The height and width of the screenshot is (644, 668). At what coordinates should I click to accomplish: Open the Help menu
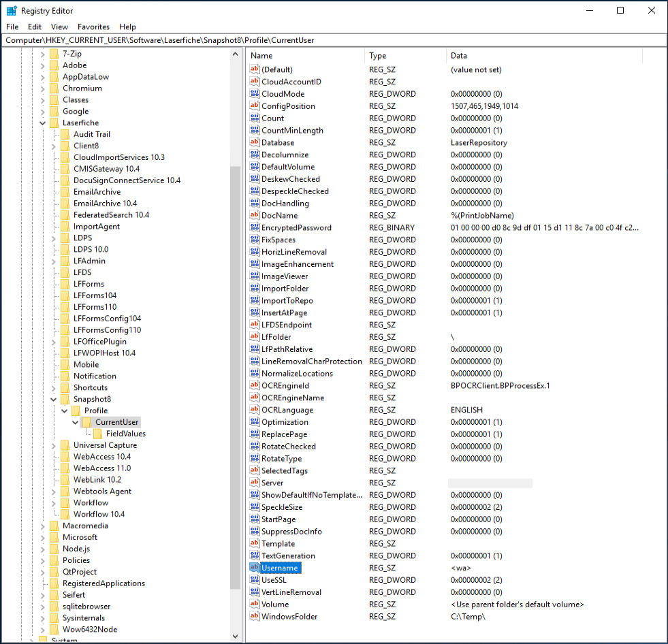pyautogui.click(x=127, y=27)
